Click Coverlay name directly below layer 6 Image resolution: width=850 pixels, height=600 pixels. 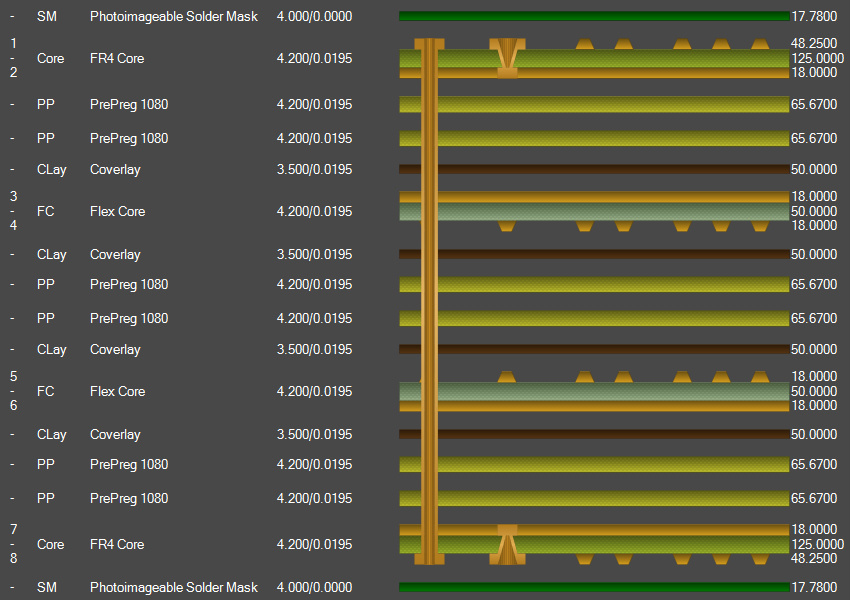[115, 435]
